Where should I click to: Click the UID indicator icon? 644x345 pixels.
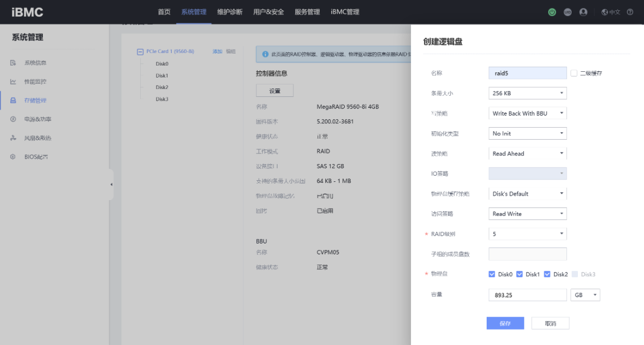tap(568, 13)
